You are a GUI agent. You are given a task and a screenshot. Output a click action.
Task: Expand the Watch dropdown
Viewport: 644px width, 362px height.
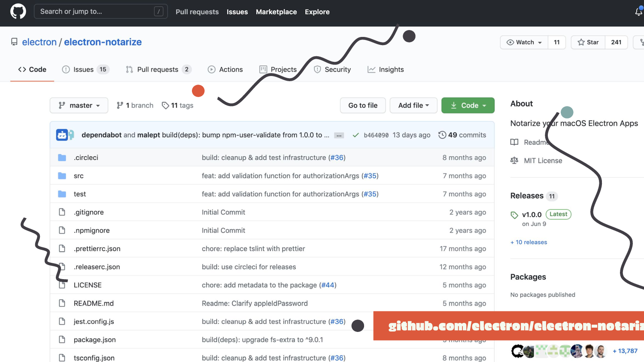[x=524, y=42]
